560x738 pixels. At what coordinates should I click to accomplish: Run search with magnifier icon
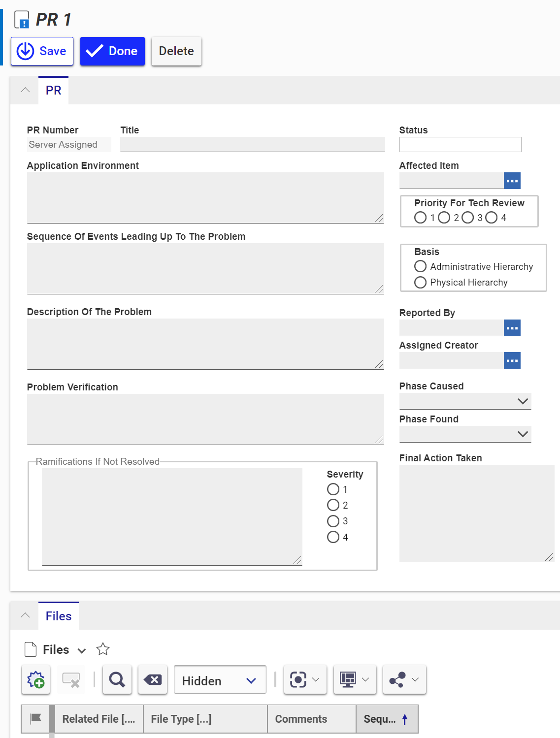[117, 680]
